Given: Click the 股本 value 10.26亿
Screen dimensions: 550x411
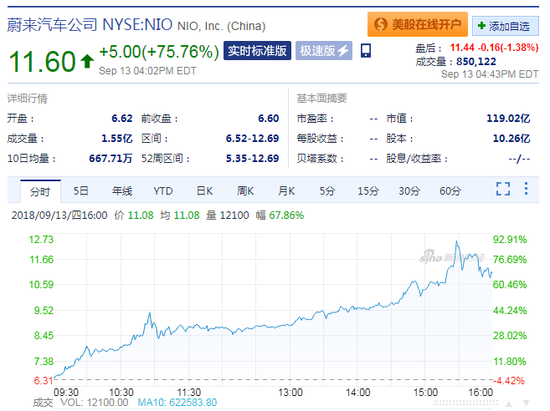Looking at the screenshot, I should (511, 139).
